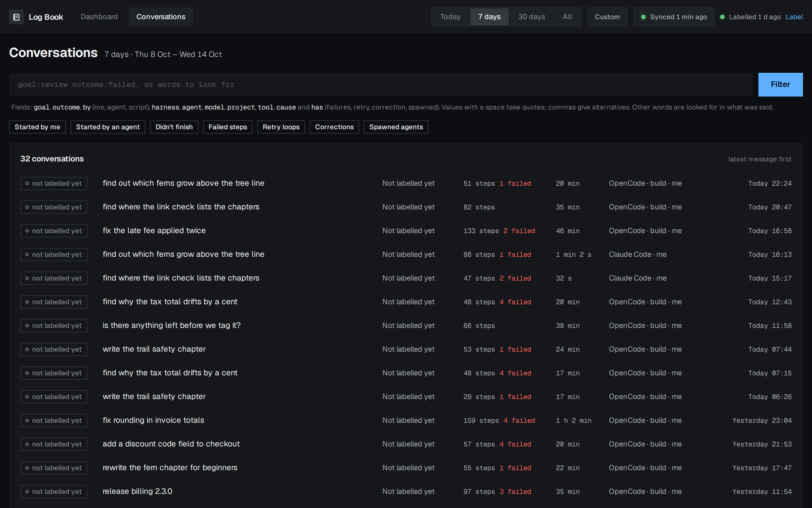Click 'Yesterday 21:53' timestamp
The image size is (812, 508).
[x=762, y=444]
